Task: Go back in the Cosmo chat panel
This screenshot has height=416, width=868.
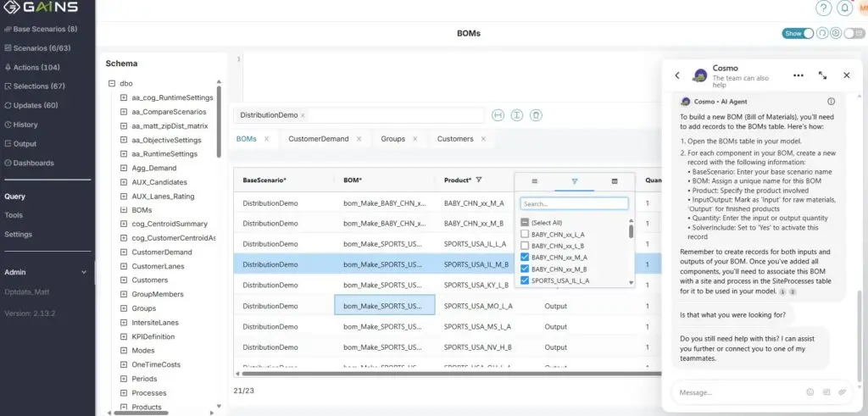Action: click(x=677, y=75)
